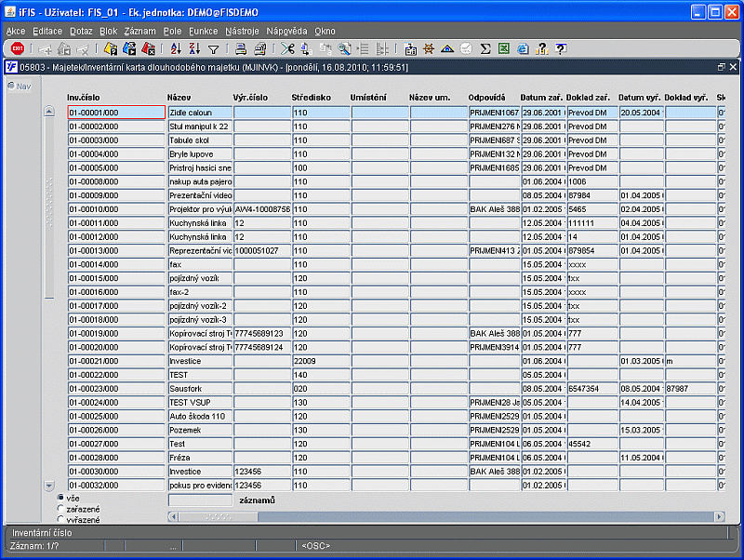The height and width of the screenshot is (560, 744).
Task: Click the horizontal scrollbar right arrow
Action: tap(720, 516)
